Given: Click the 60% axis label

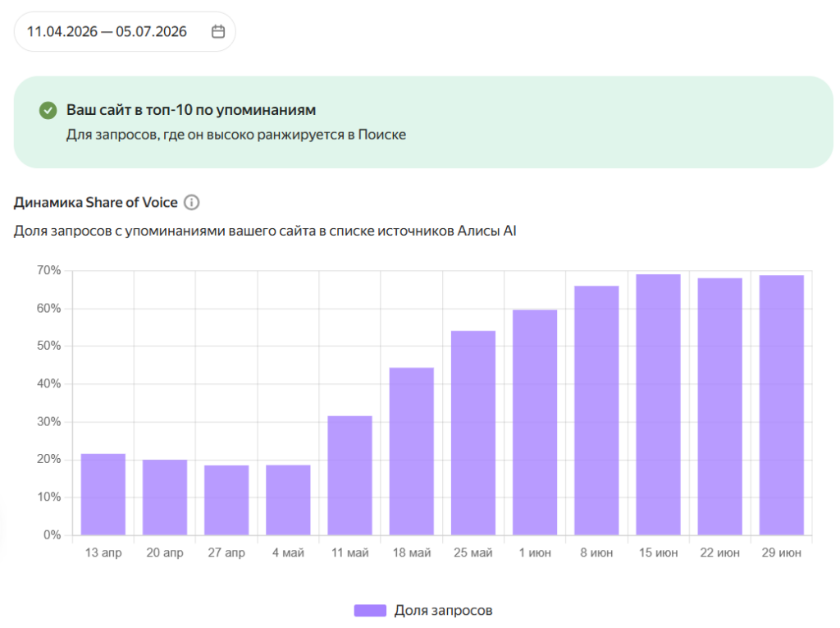Looking at the screenshot, I should (x=48, y=309).
